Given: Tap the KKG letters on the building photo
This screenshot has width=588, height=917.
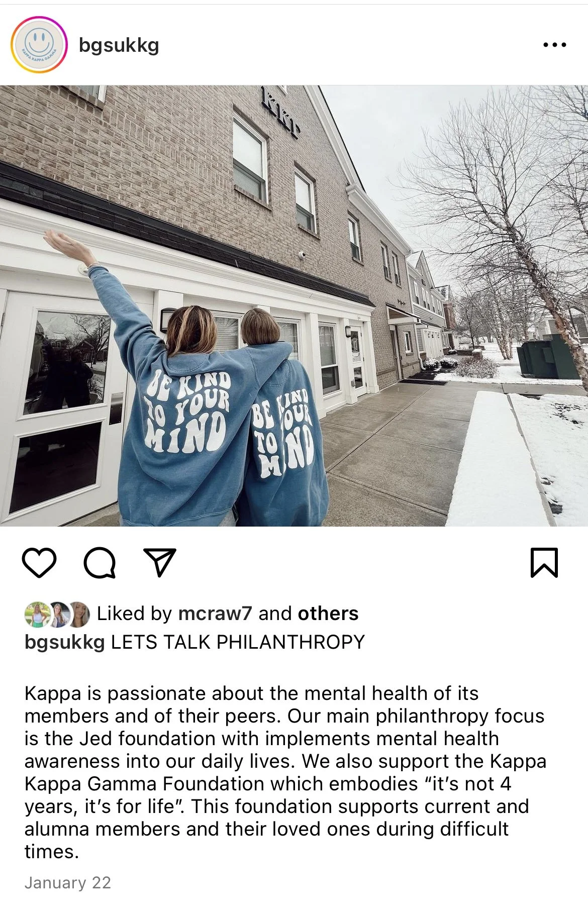Looking at the screenshot, I should click(280, 113).
